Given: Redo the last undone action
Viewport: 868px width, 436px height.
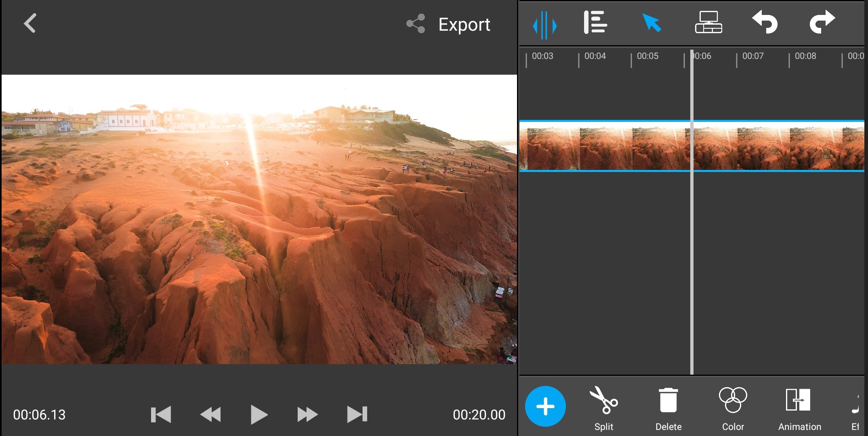Looking at the screenshot, I should [x=822, y=23].
